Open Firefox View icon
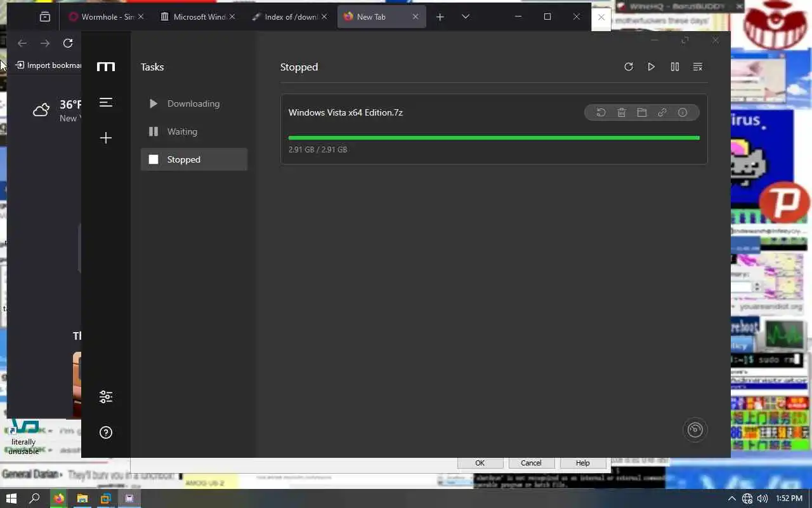The image size is (812, 508). click(x=45, y=17)
